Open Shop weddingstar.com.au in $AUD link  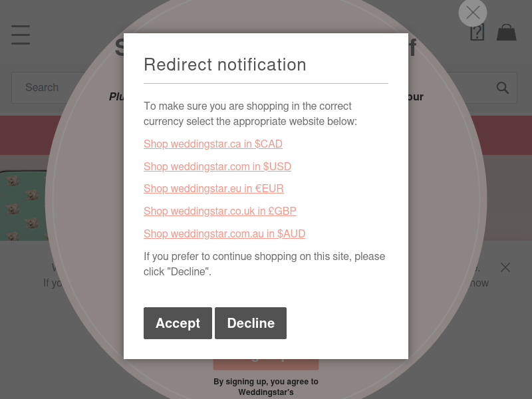(225, 234)
